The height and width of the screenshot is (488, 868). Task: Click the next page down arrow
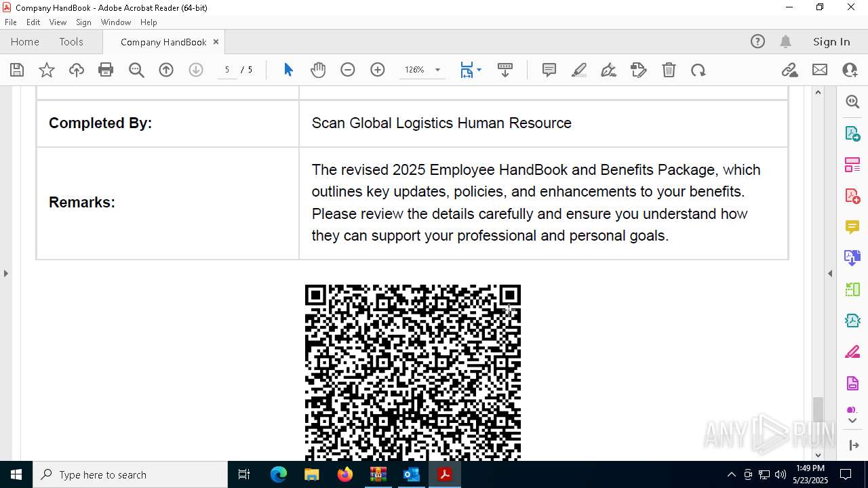coord(196,70)
